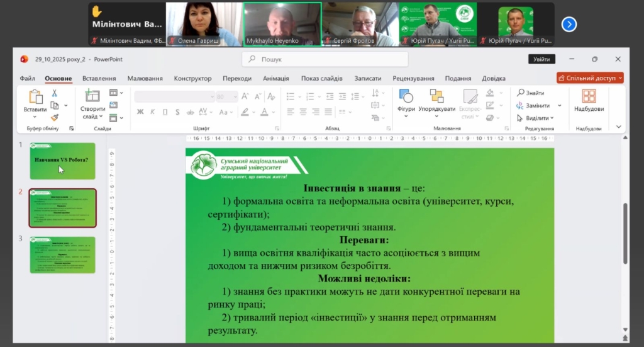Switch to the Вставлення tab
Screen dimensions: 644x347
click(x=99, y=79)
